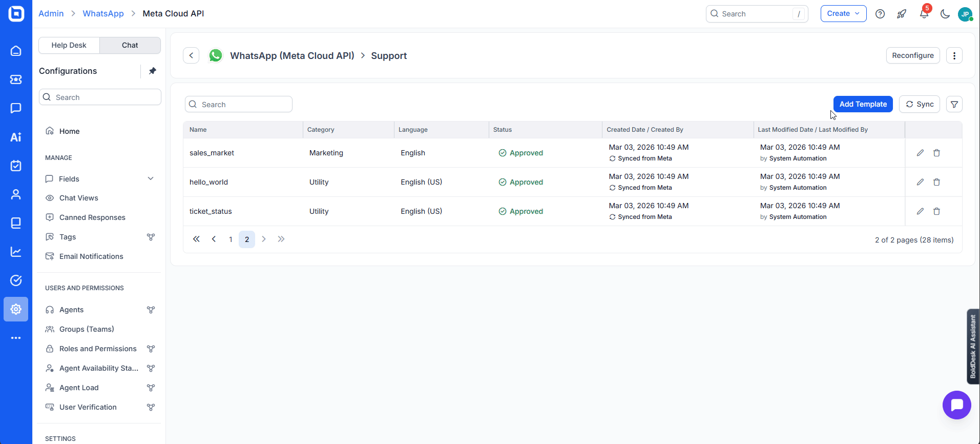Go back using the left chevron button
This screenshot has height=444, width=980.
coord(191,55)
